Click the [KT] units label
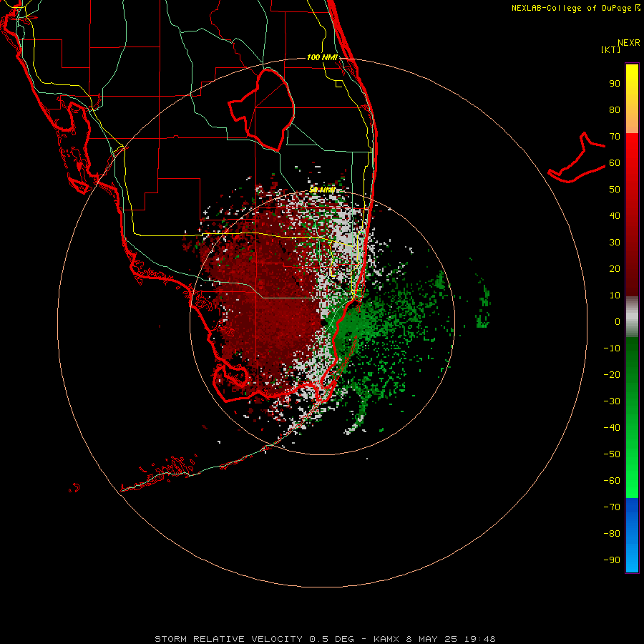Image resolution: width=644 pixels, height=644 pixels. point(611,49)
